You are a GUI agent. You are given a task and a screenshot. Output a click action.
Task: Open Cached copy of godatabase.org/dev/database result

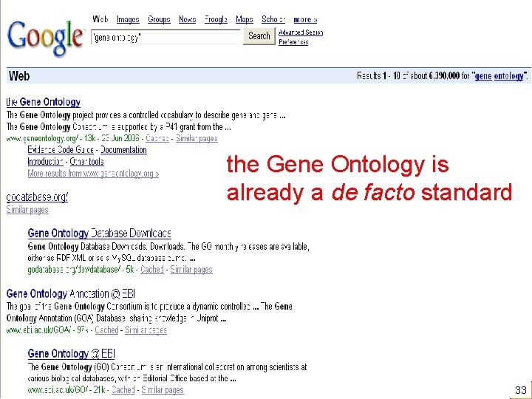(x=152, y=270)
